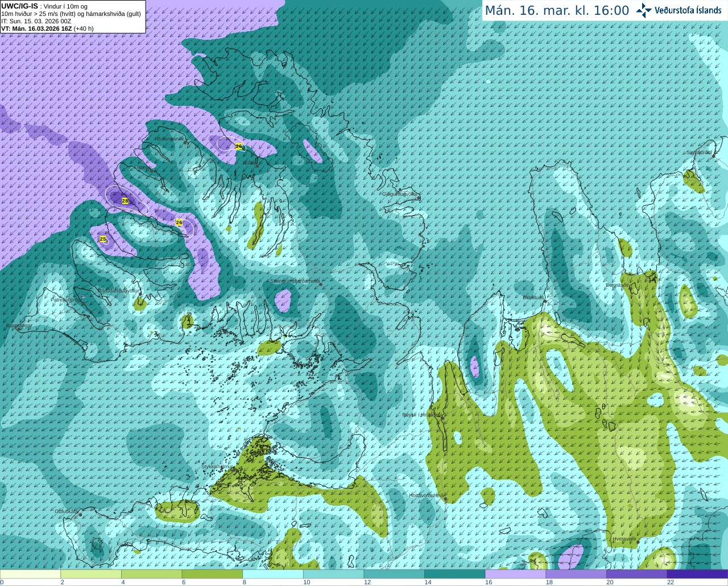Click the Gufuskálar station dot
This screenshot has height=586, width=728.
(x=81, y=514)
